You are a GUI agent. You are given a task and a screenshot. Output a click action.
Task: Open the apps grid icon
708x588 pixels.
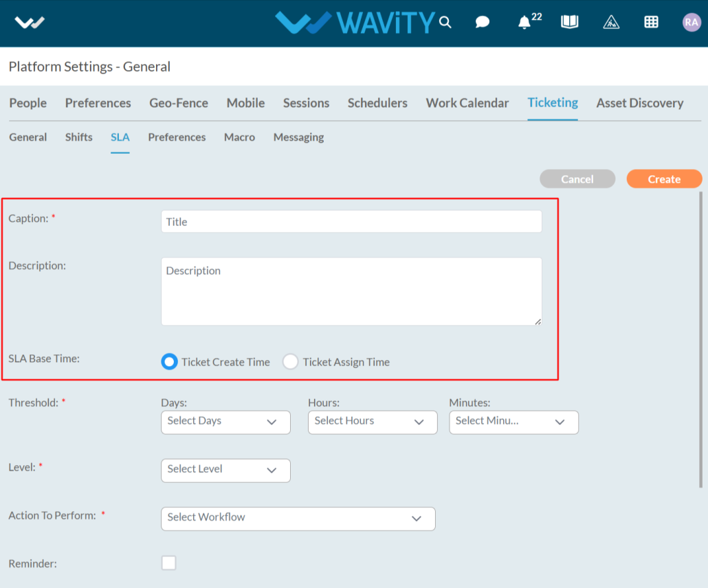(651, 22)
